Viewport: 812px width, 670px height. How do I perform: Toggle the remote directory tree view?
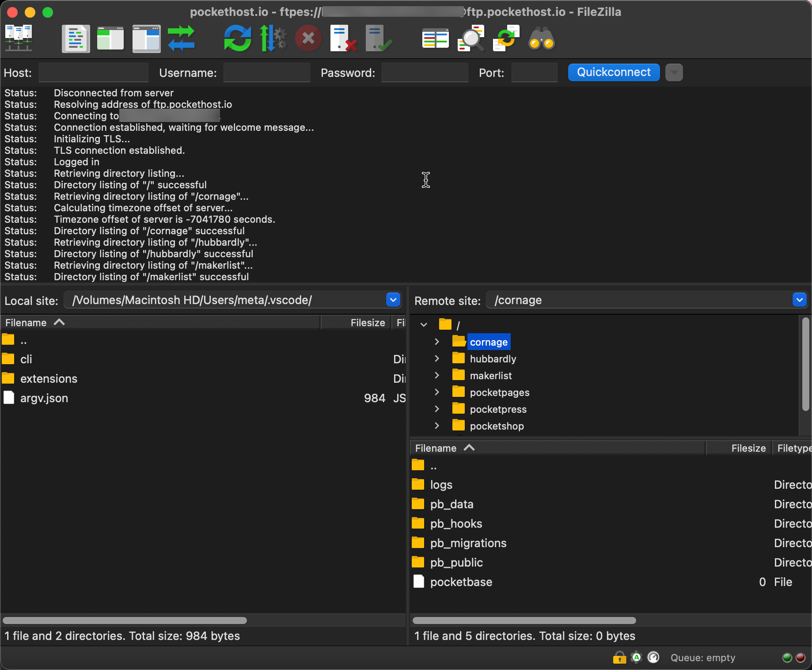[x=146, y=38]
